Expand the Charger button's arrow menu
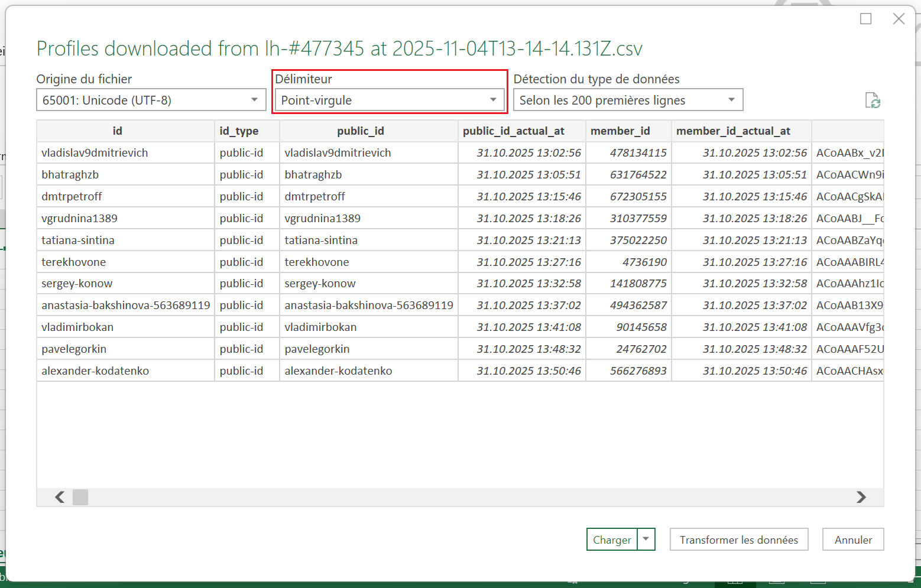Image resolution: width=921 pixels, height=588 pixels. tap(646, 539)
